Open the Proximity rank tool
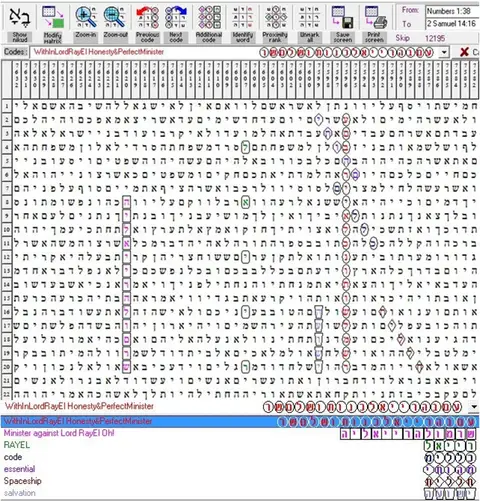This screenshot has height=501, width=480. coord(275,17)
